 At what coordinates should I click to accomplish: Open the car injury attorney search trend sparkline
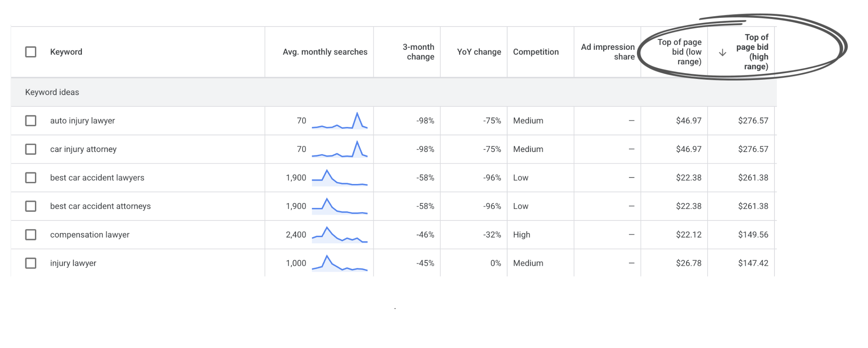[340, 149]
